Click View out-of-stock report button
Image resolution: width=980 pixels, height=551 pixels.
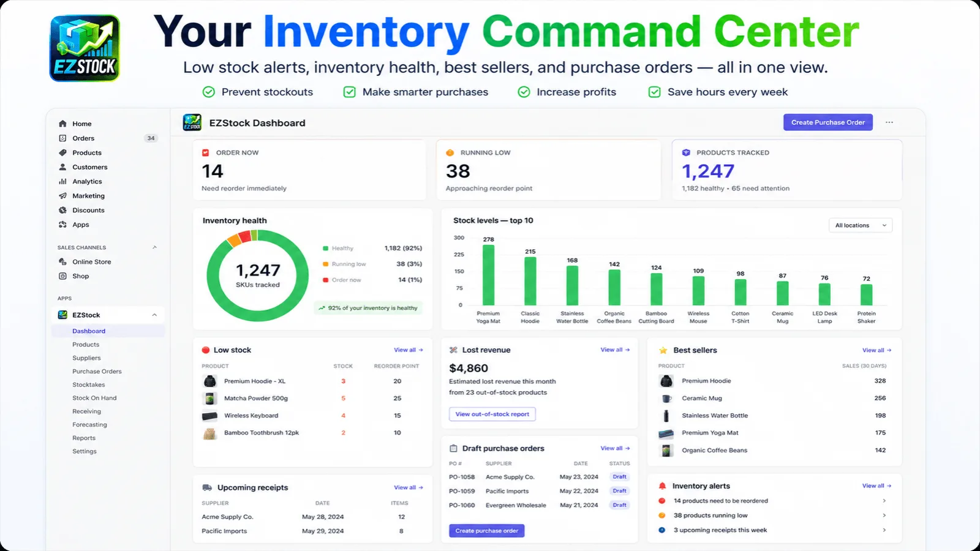coord(492,414)
